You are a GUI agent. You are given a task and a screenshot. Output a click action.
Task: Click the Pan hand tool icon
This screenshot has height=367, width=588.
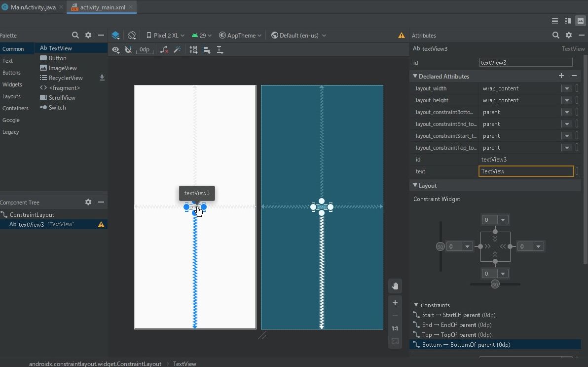(395, 286)
